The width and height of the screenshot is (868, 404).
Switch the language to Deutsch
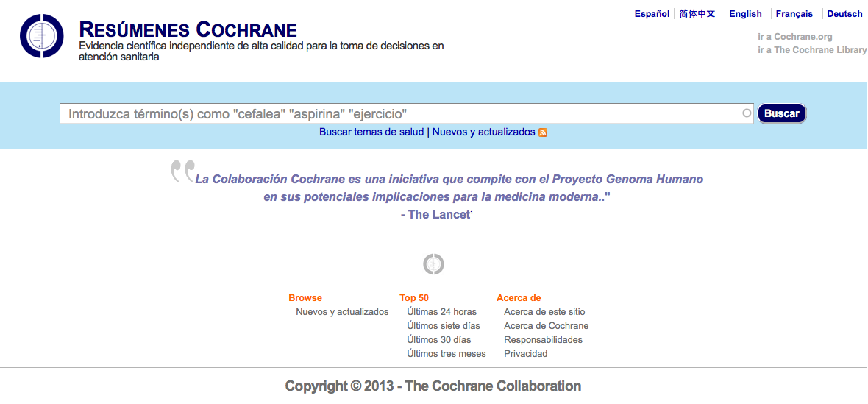click(x=844, y=14)
